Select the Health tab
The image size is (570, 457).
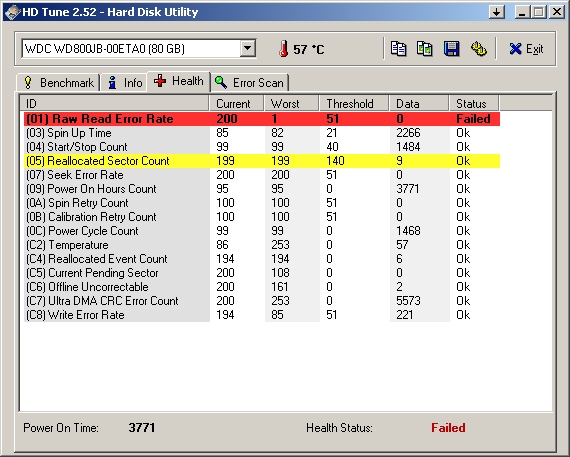(x=178, y=81)
